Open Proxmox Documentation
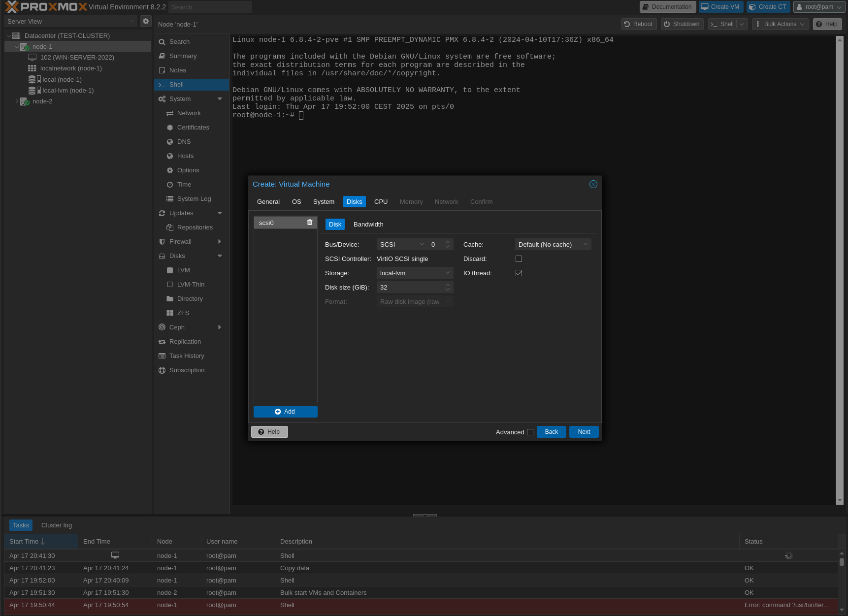The width and height of the screenshot is (848, 616). click(667, 6)
